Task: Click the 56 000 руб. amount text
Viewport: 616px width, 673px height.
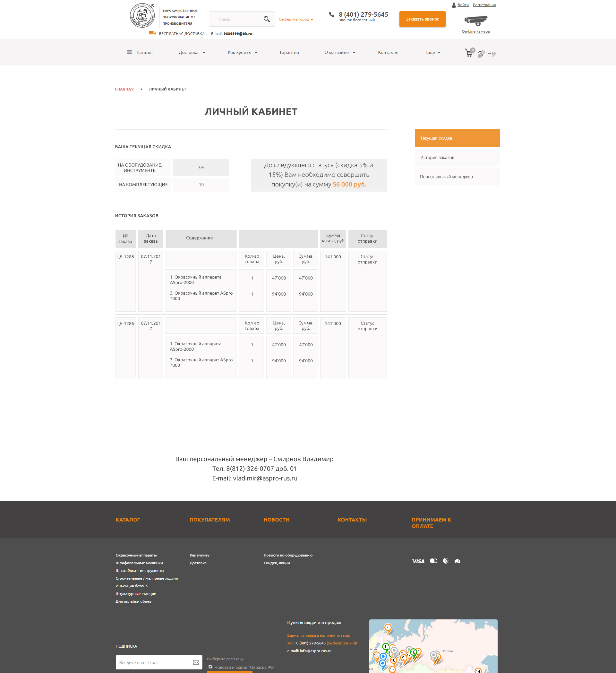Action: (x=349, y=184)
